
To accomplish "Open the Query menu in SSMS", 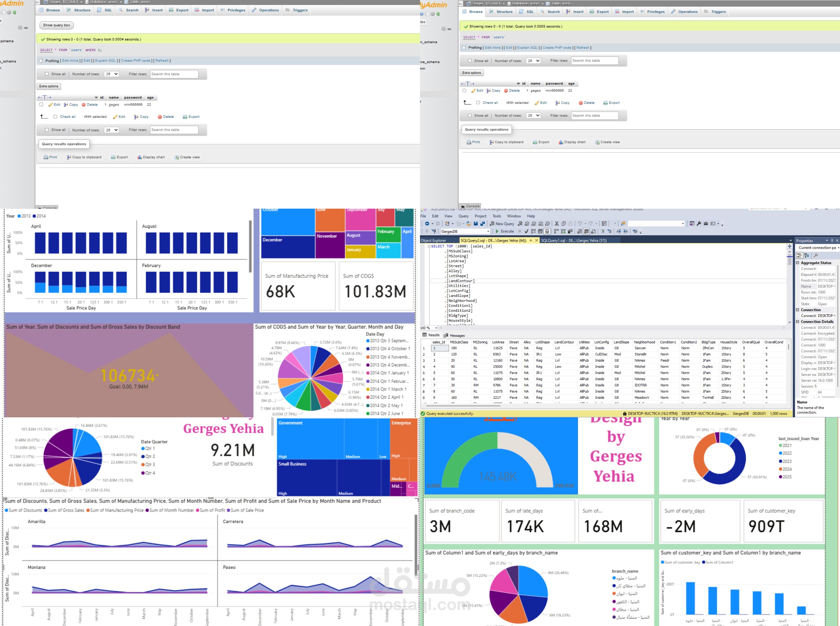I will pyautogui.click(x=463, y=216).
